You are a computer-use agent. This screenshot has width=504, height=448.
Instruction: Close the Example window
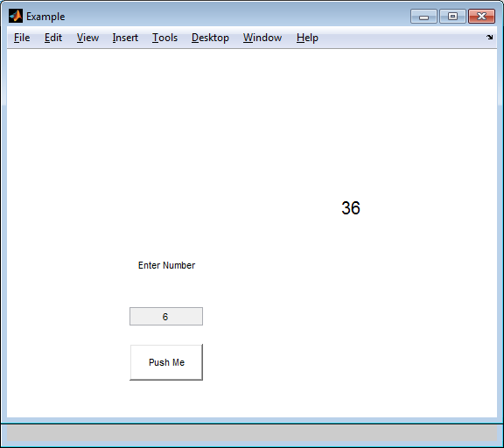point(481,17)
